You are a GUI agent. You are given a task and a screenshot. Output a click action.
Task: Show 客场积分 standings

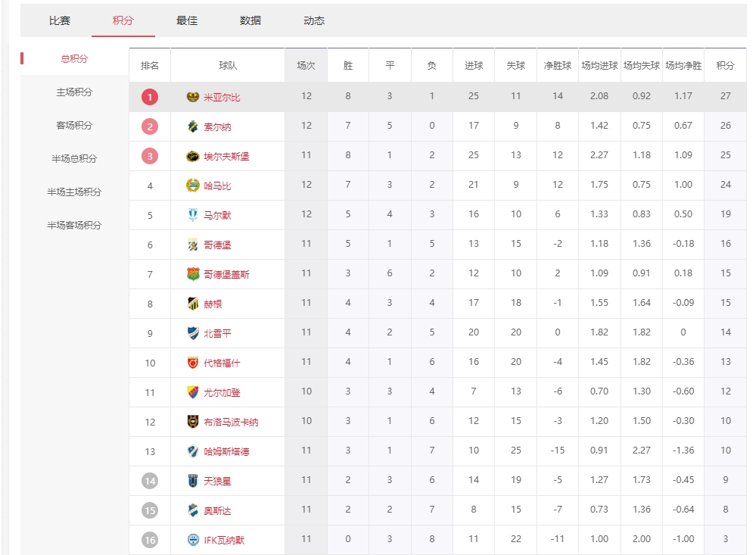point(74,125)
